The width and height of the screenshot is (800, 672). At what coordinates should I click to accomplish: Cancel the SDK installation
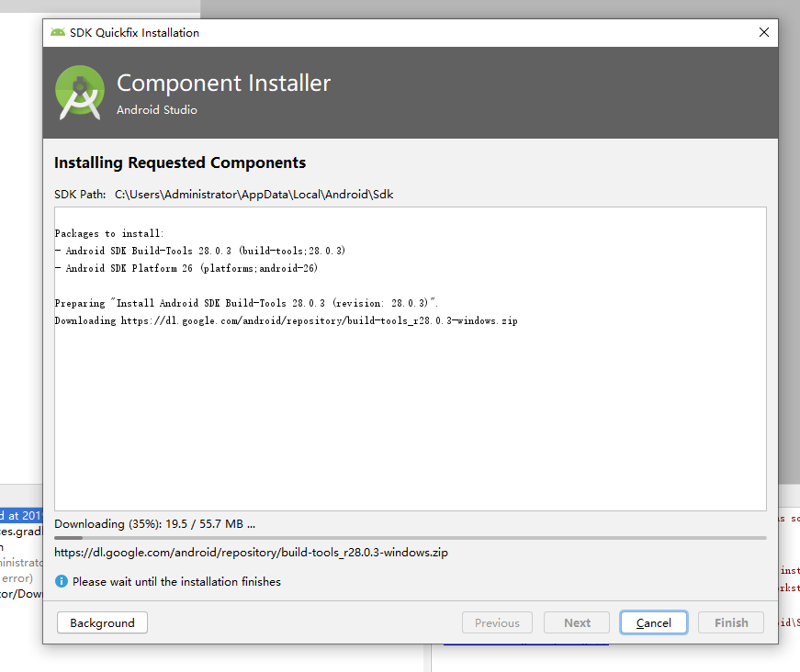[654, 622]
